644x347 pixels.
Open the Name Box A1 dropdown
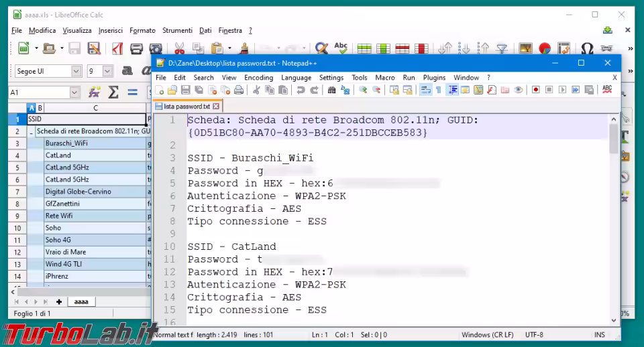pyautogui.click(x=74, y=92)
